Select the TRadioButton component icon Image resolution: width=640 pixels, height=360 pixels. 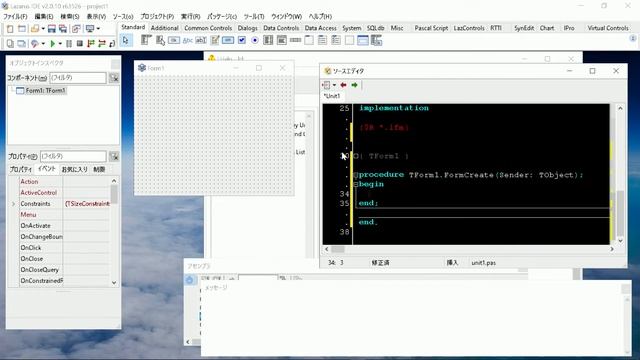click(x=255, y=40)
